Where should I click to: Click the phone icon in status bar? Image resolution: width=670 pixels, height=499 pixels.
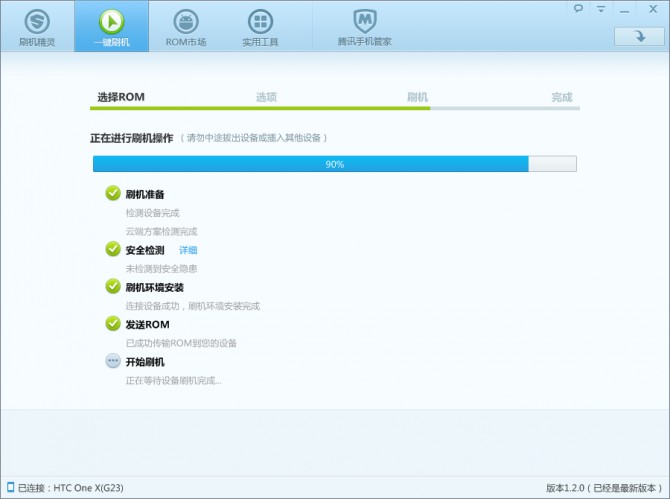[10, 487]
